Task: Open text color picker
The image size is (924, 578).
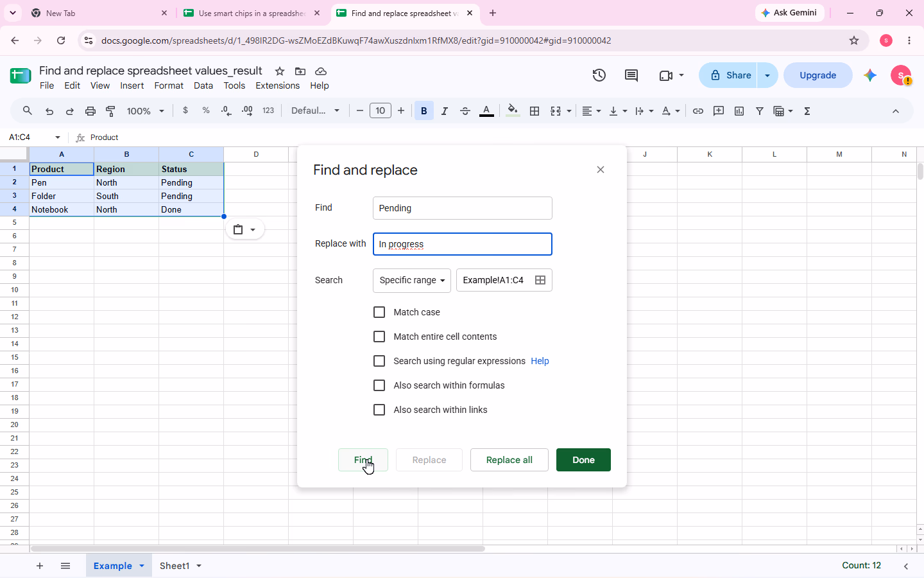Action: point(487,111)
